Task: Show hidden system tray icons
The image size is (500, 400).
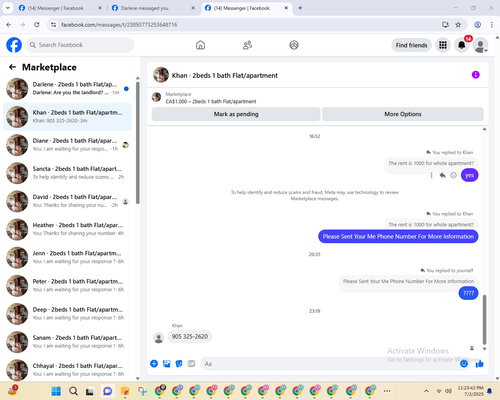Action: [x=426, y=391]
